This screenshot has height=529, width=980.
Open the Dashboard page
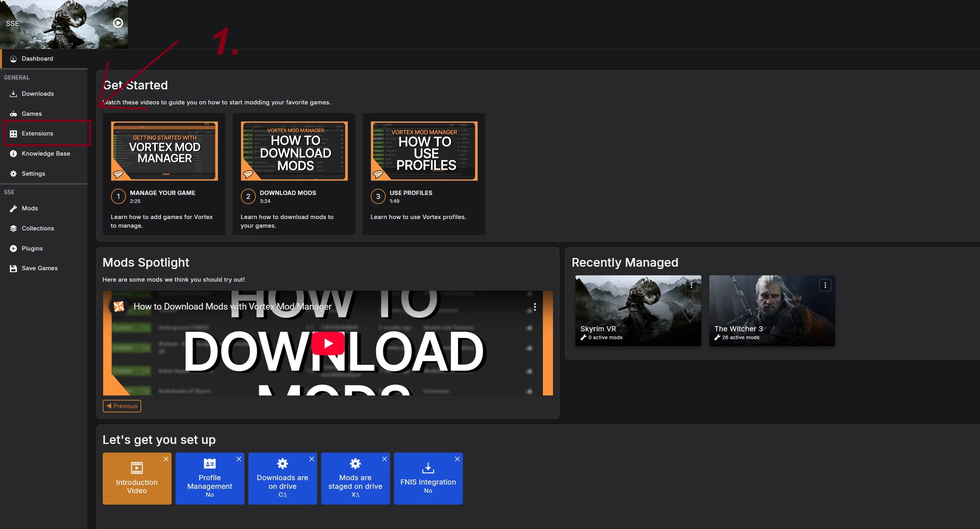point(44,59)
